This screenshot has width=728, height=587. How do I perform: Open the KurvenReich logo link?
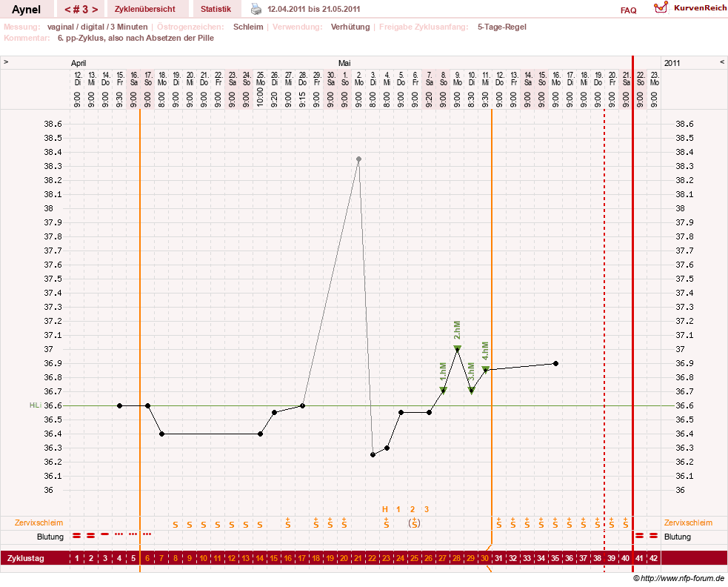coord(690,8)
